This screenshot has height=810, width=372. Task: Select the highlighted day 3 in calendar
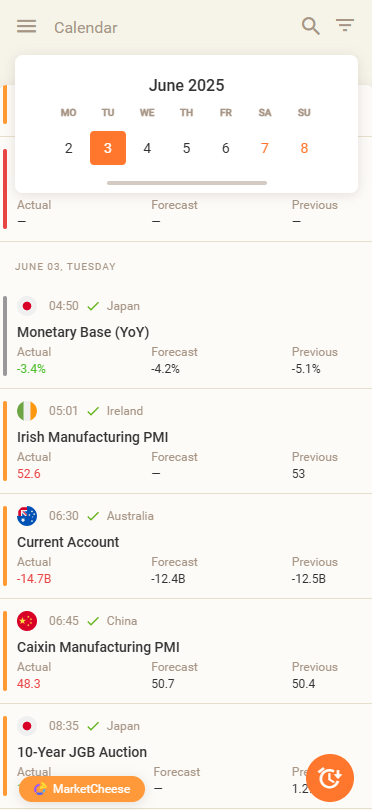pos(108,148)
